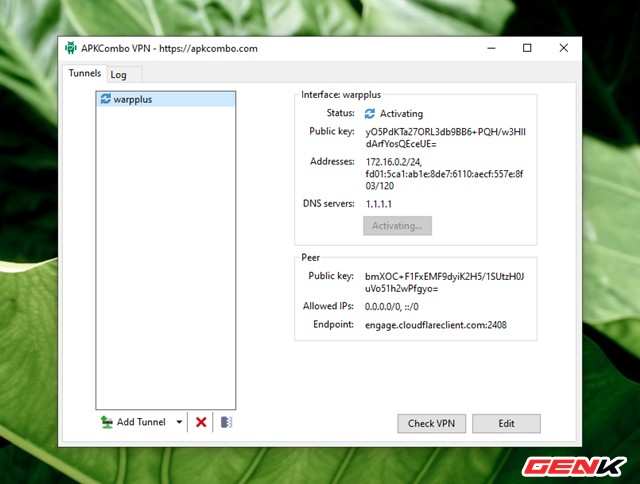
Task: Open the Edit tunnel button
Action: point(506,424)
